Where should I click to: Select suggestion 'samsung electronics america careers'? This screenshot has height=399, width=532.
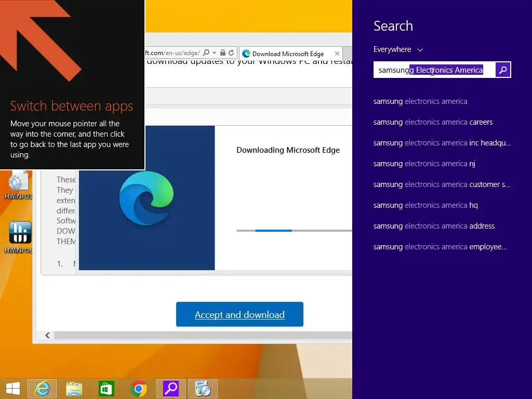[433, 122]
